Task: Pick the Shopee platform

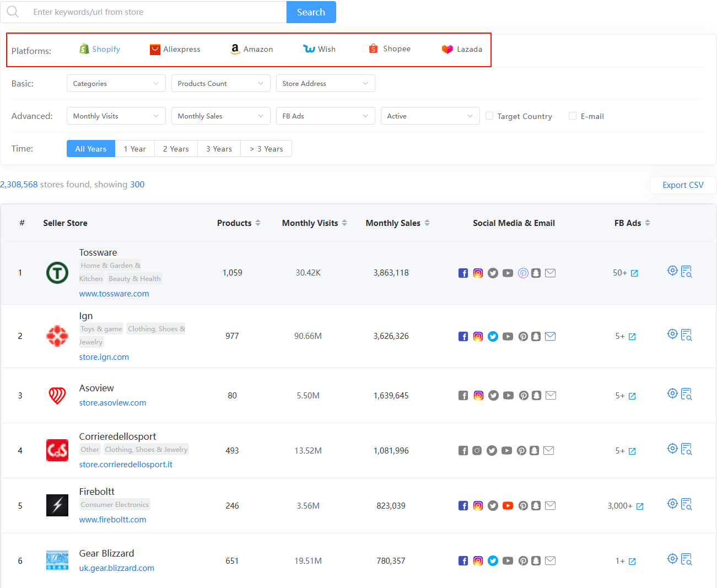Action: coord(390,48)
